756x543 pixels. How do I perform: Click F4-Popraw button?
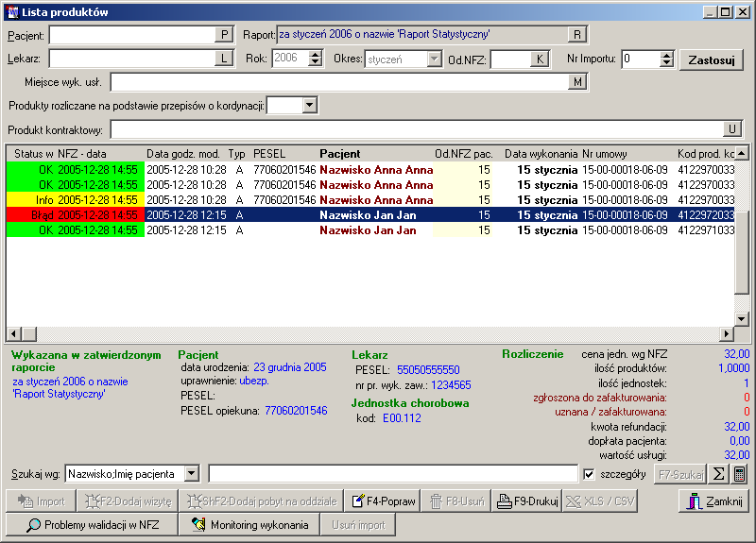[x=383, y=501]
